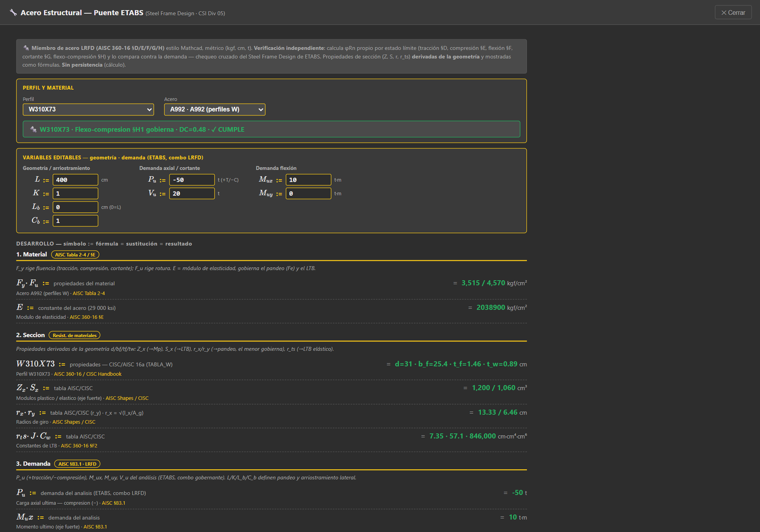Open the Perfil dropdown showing W310X73
Image resolution: width=760 pixels, height=532 pixels.
(88, 109)
